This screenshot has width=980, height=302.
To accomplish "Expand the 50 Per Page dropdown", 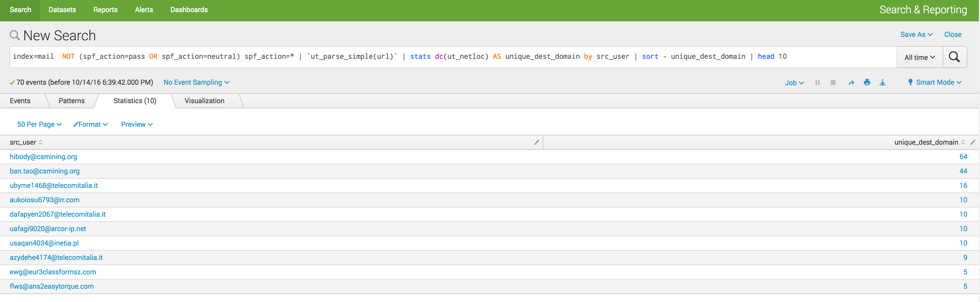I will coord(39,124).
